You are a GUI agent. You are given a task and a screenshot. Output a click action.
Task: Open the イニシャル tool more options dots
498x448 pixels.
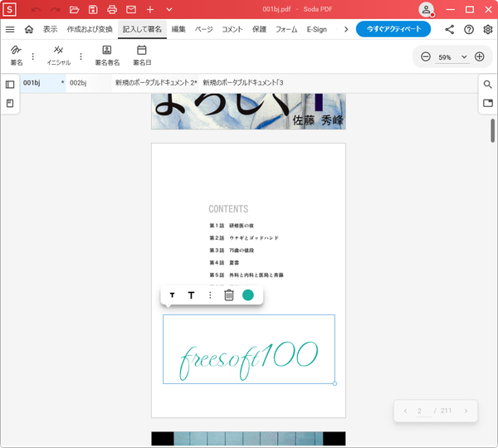81,56
